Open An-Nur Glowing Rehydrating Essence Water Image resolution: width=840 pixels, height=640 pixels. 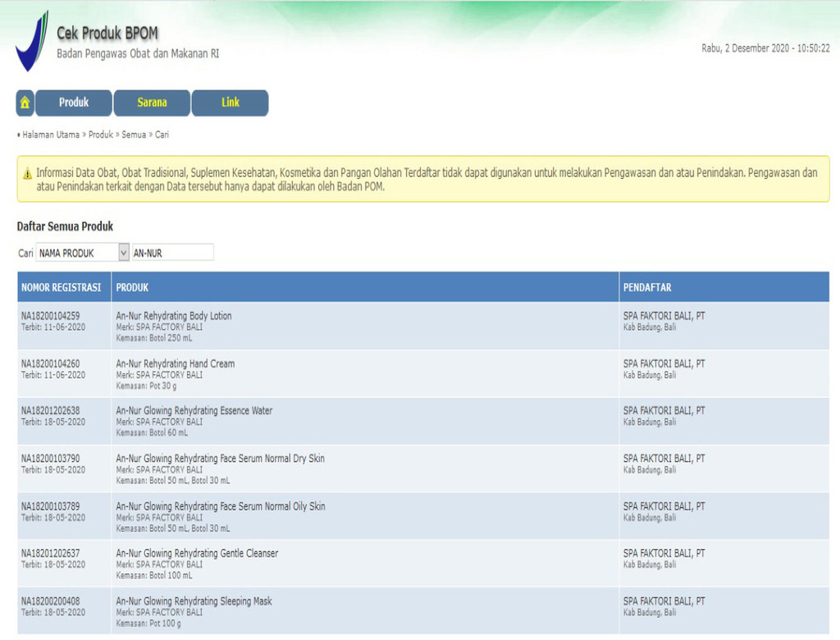click(x=194, y=410)
